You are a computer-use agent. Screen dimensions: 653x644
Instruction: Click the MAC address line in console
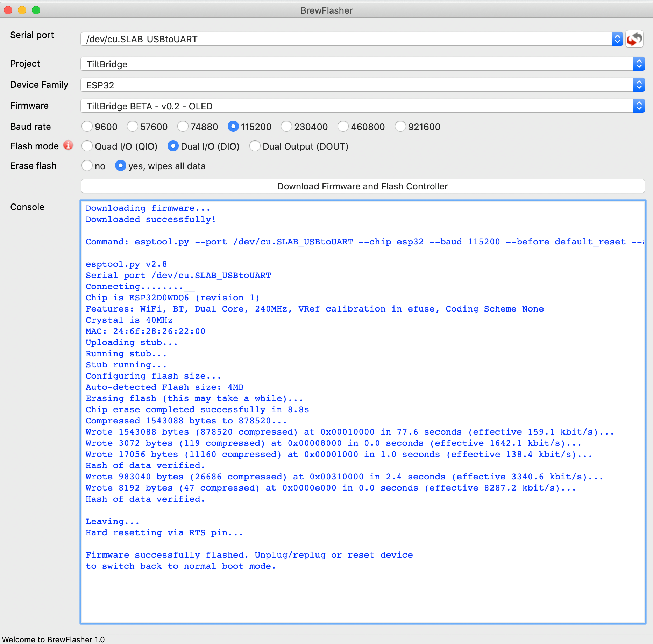pyautogui.click(x=145, y=331)
